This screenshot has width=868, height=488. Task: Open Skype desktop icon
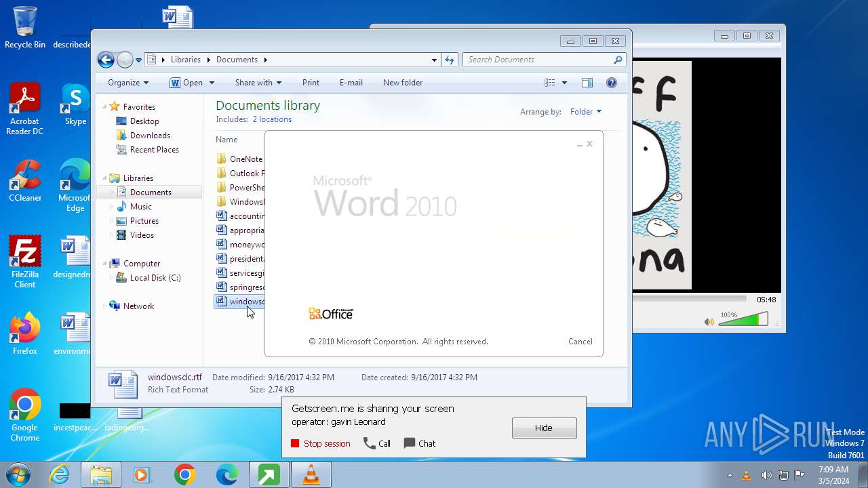pyautogui.click(x=75, y=104)
